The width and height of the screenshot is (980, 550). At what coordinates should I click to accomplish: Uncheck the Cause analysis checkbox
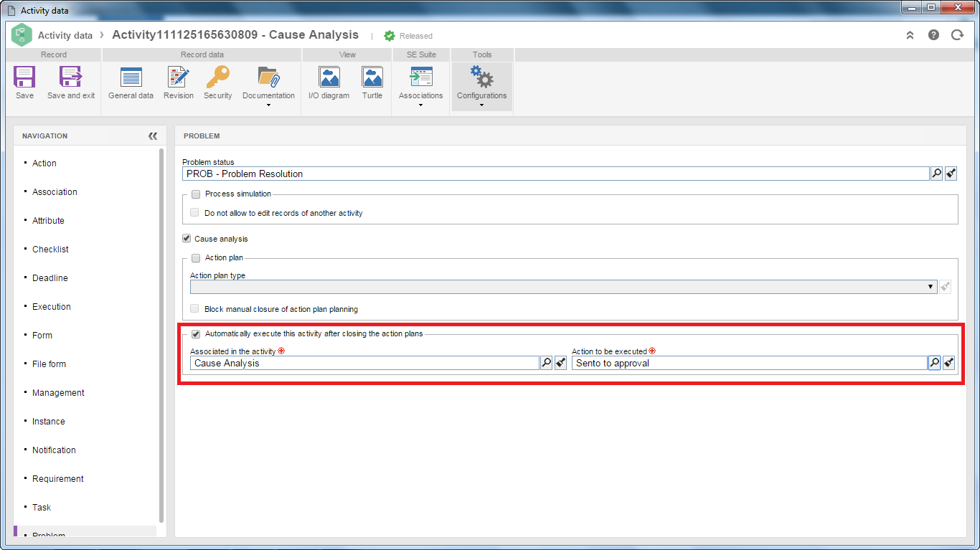tap(187, 239)
